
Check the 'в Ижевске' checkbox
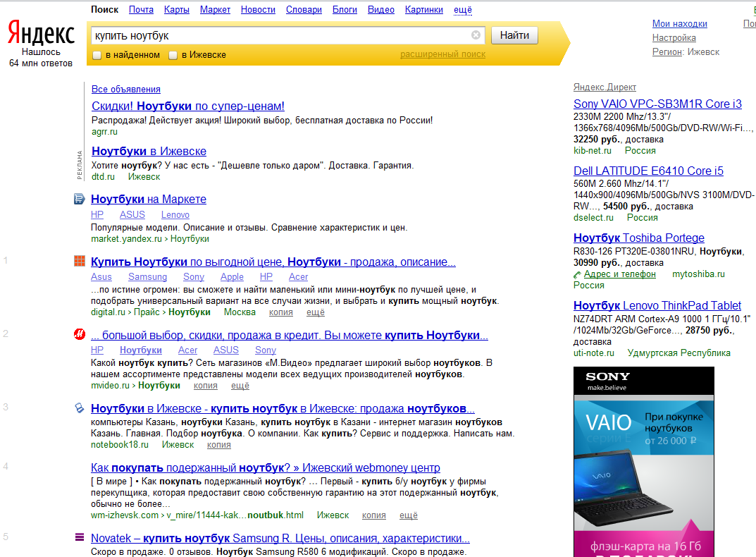point(173,55)
